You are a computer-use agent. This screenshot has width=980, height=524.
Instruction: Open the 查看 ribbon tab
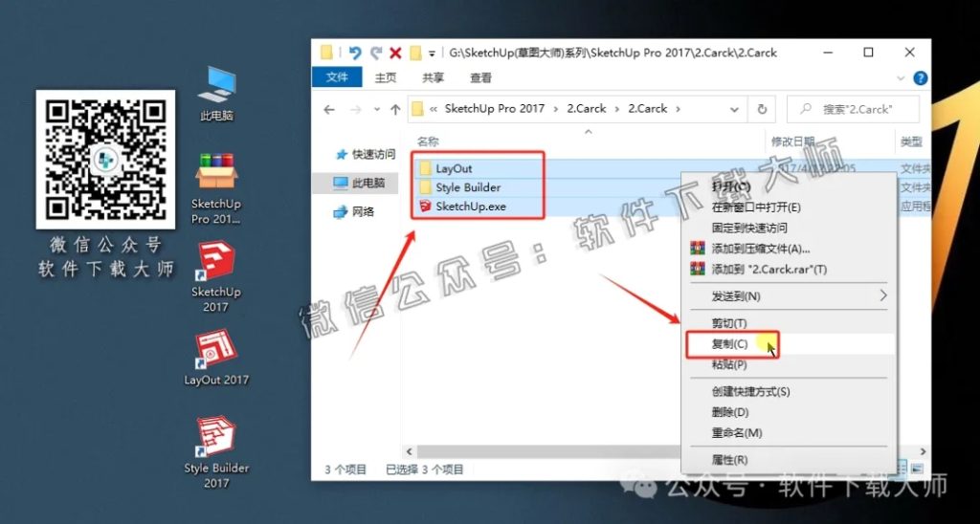point(480,77)
